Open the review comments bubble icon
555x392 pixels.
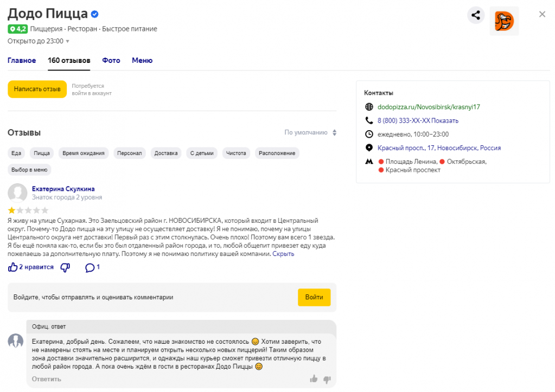pyautogui.click(x=90, y=267)
